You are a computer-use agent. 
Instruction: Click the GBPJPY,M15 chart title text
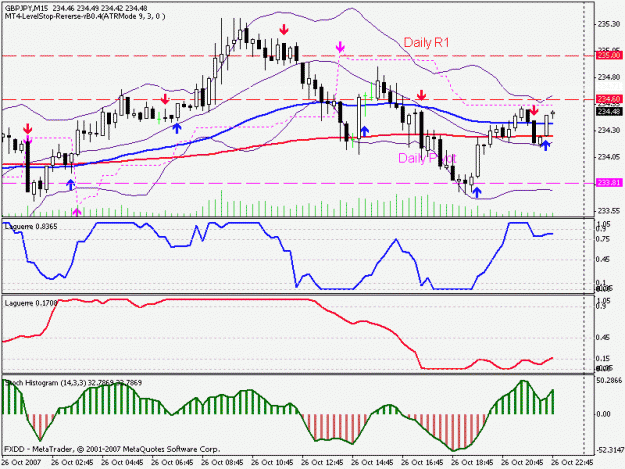[x=25, y=8]
